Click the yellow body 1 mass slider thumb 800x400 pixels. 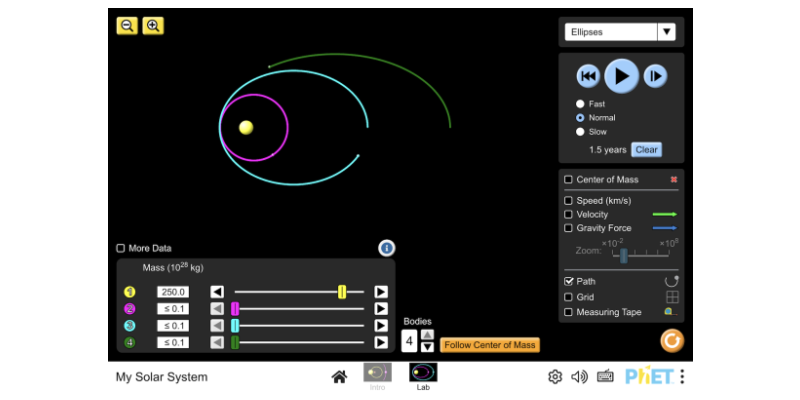click(342, 292)
